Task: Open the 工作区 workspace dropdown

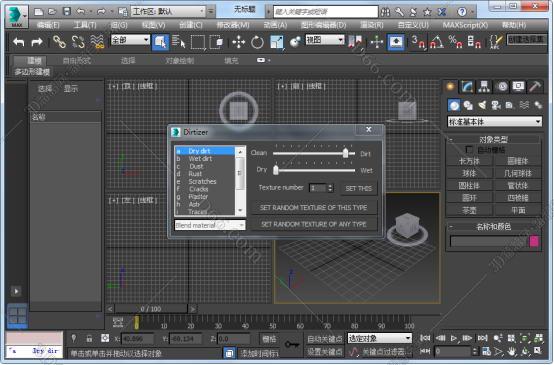Action: coord(168,12)
